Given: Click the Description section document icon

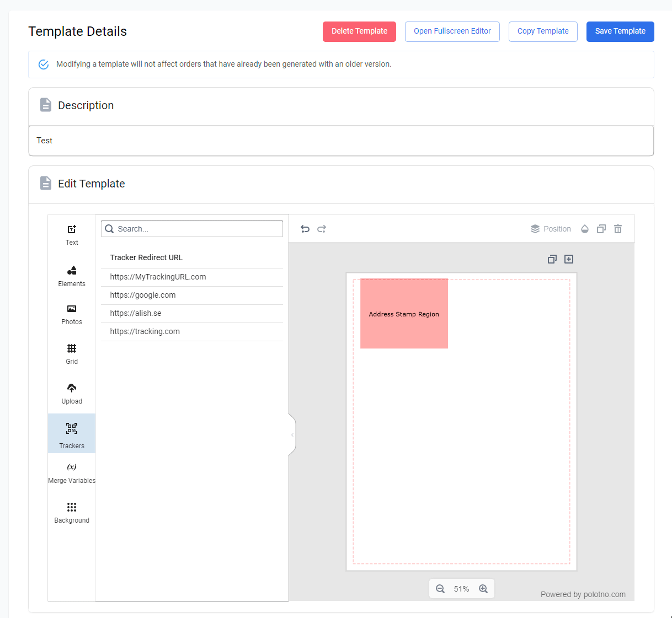Looking at the screenshot, I should coord(46,105).
